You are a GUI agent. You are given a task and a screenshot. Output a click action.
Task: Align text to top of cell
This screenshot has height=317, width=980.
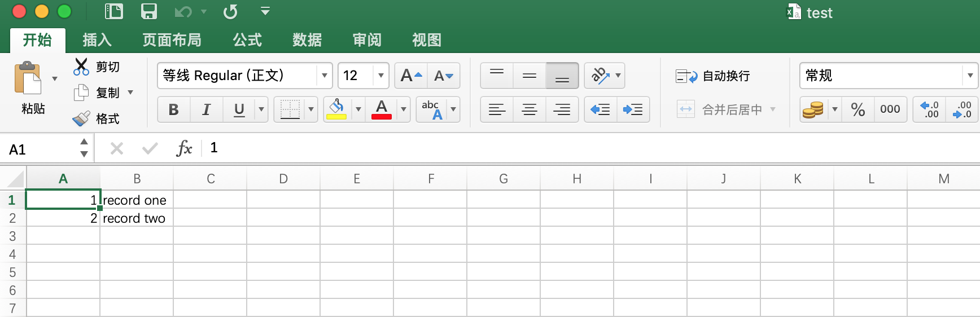(x=497, y=76)
